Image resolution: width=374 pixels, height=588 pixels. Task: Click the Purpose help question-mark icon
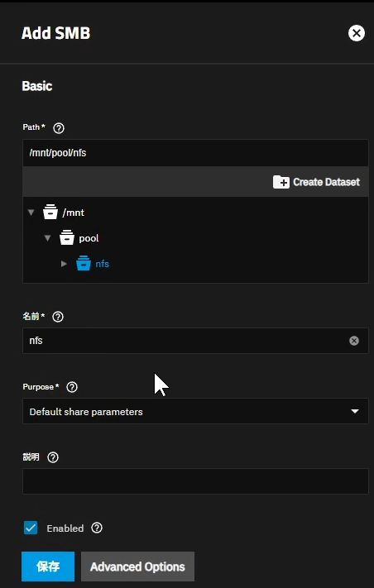[72, 387]
